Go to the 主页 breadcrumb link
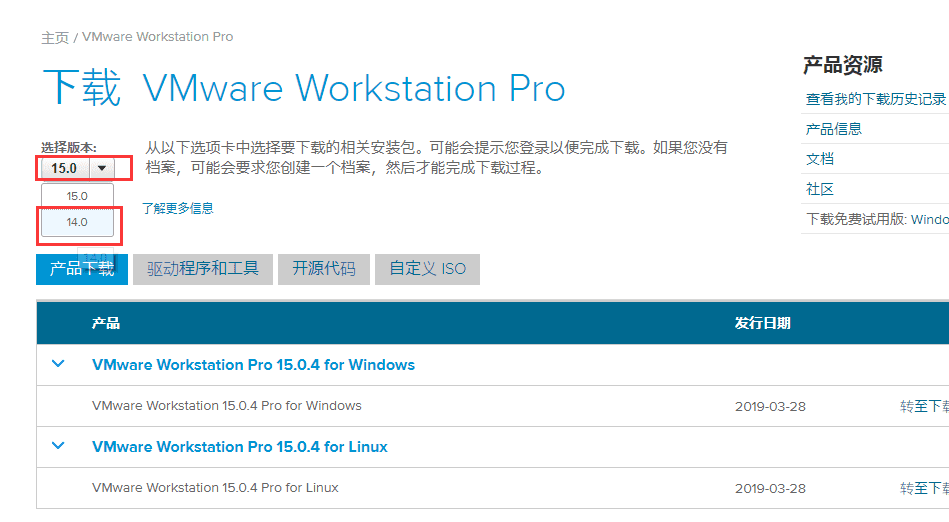This screenshot has width=949, height=522. (54, 38)
